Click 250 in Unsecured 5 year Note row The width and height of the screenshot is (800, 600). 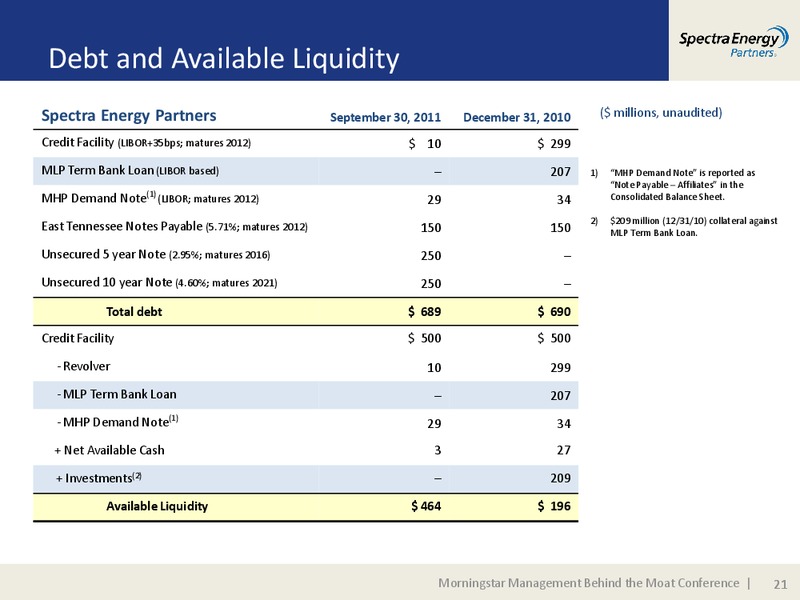tap(431, 256)
